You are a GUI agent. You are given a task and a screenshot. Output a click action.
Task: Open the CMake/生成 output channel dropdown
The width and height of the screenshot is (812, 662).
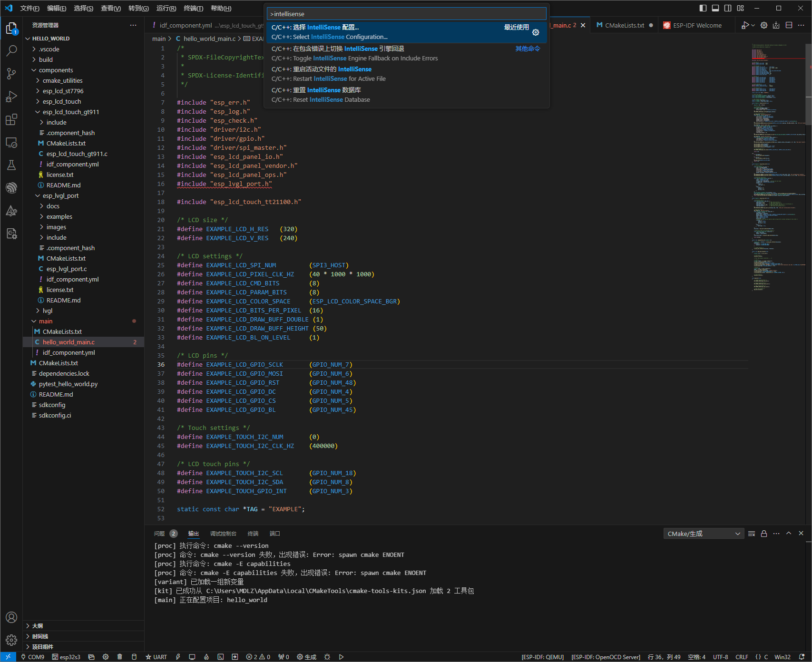[x=704, y=534]
